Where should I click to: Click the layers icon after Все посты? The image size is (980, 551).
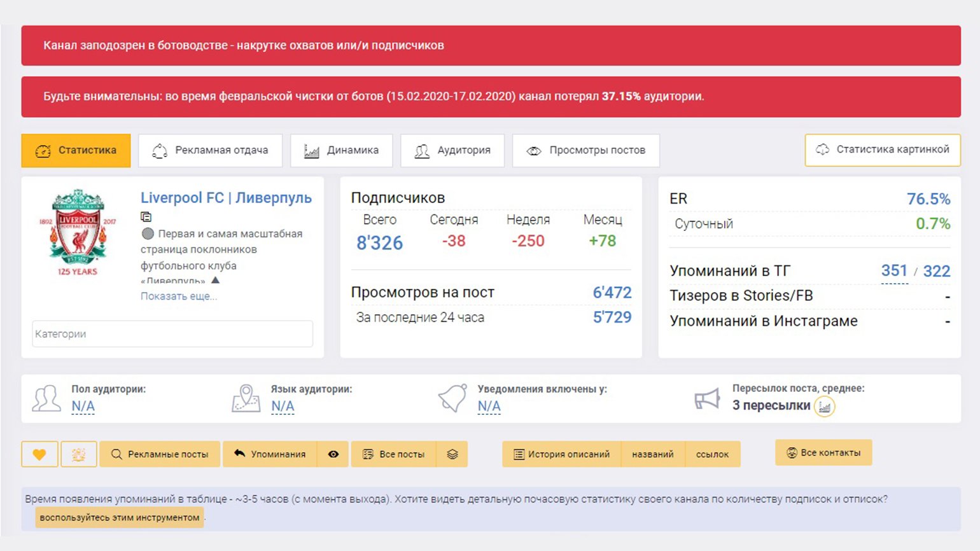452,454
